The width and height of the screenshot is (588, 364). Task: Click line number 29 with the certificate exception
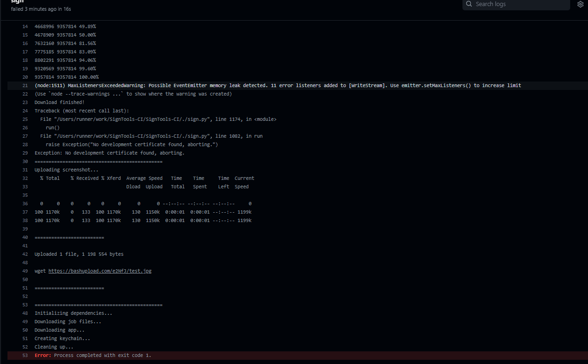25,153
